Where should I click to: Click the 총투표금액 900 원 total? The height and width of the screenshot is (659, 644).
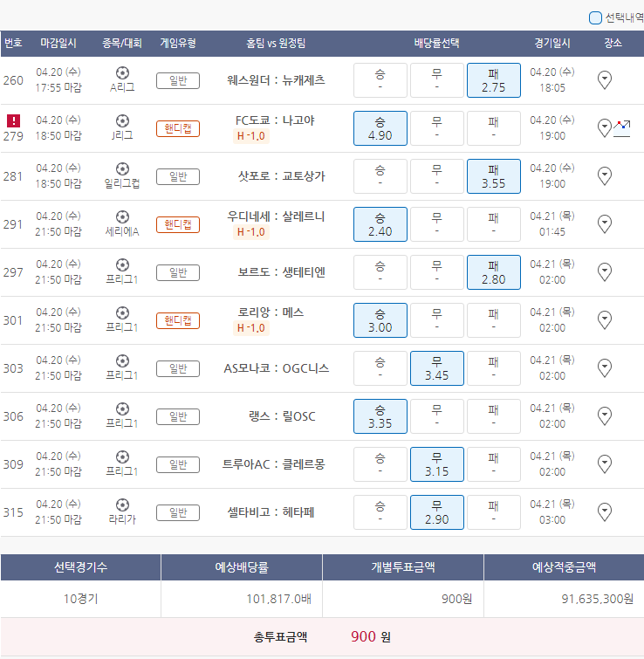click(322, 636)
